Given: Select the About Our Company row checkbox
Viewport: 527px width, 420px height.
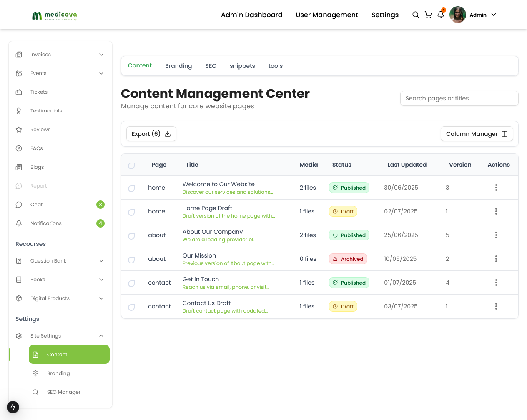Looking at the screenshot, I should (131, 236).
